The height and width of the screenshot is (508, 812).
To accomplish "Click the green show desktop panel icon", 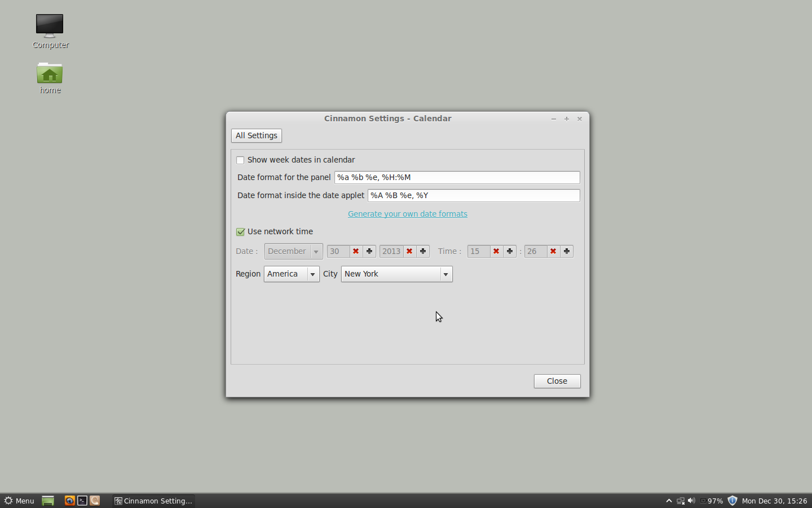I will point(48,501).
